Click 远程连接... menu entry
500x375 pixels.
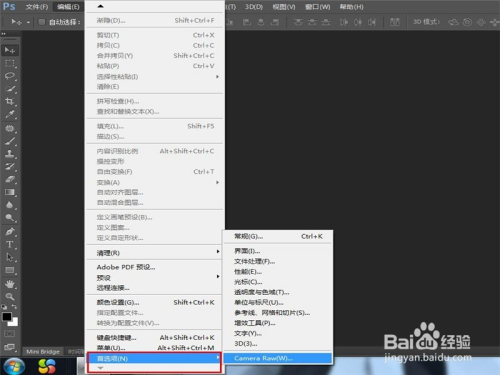tap(155, 288)
